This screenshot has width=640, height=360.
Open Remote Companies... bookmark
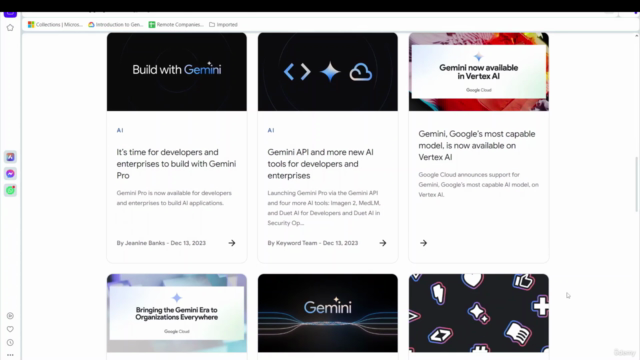pyautogui.click(x=176, y=24)
